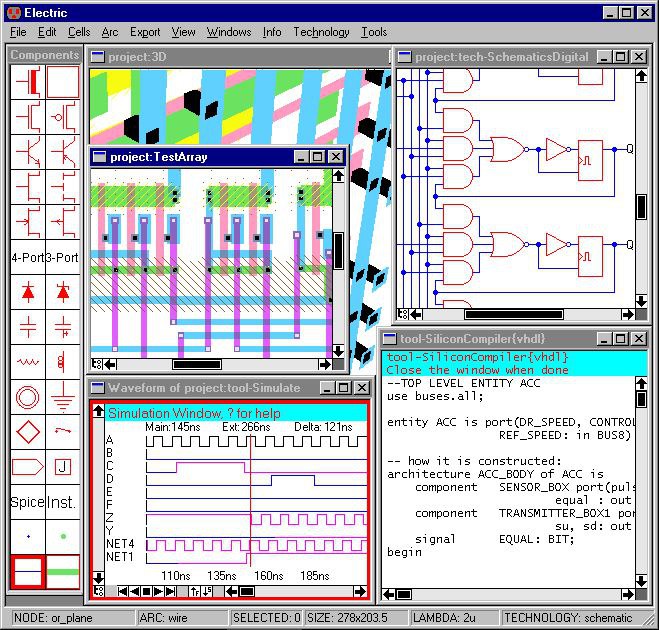The width and height of the screenshot is (659, 630).
Task: Bring the project:3D window to front
Action: click(240, 57)
